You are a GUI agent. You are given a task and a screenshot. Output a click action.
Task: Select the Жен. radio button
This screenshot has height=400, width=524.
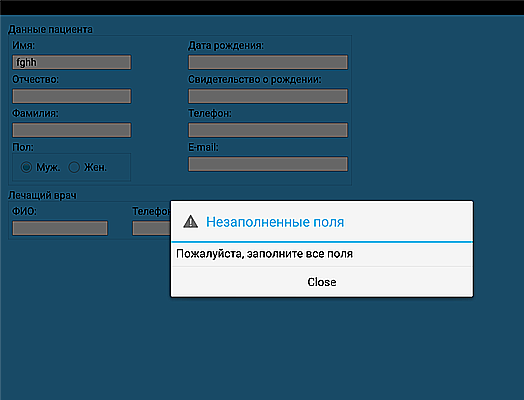(74, 167)
